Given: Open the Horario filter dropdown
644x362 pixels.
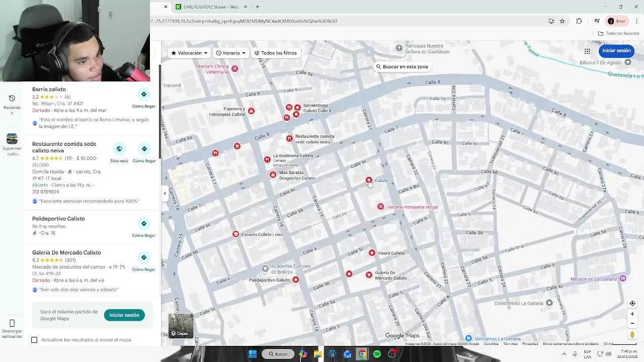Looking at the screenshot, I should coord(231,53).
